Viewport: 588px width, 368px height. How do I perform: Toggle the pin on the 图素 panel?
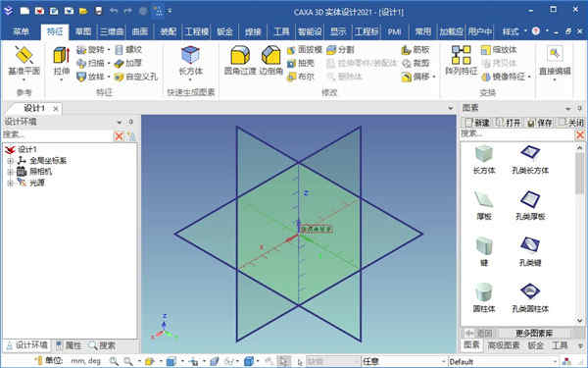click(x=579, y=109)
